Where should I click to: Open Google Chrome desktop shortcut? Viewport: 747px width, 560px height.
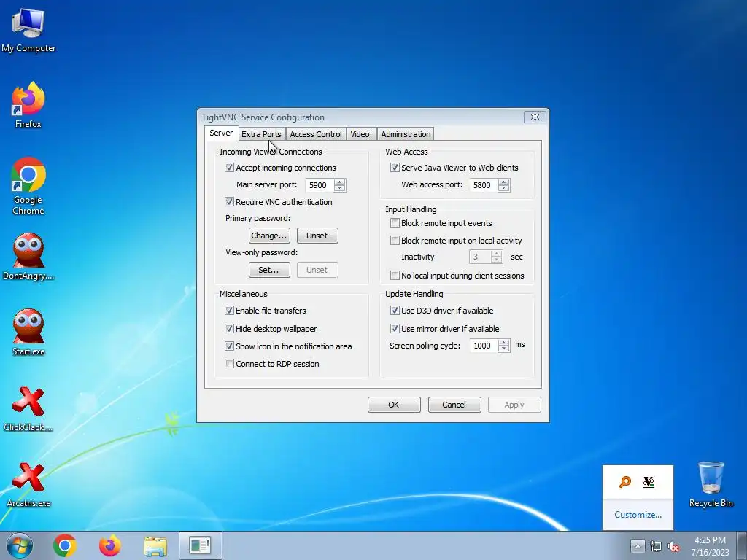coord(28,186)
